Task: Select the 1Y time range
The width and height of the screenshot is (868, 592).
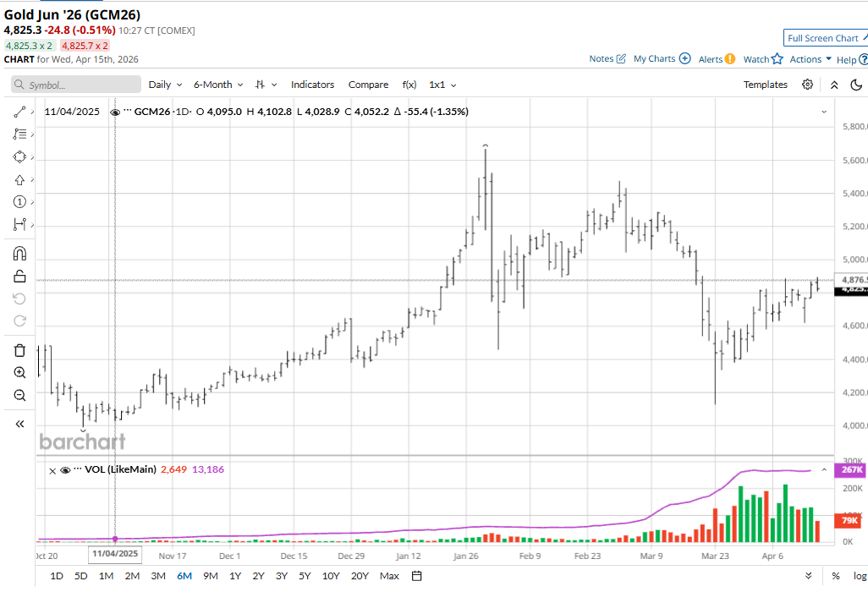Action: click(x=235, y=576)
